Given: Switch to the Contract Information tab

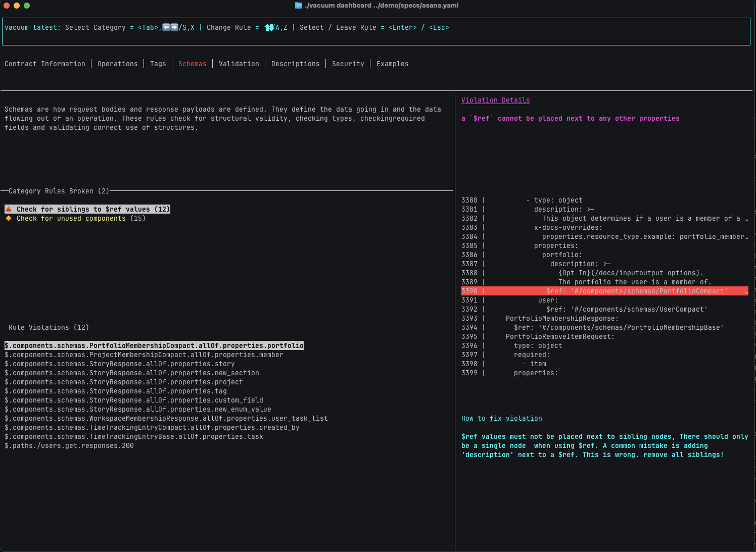Looking at the screenshot, I should pyautogui.click(x=45, y=64).
